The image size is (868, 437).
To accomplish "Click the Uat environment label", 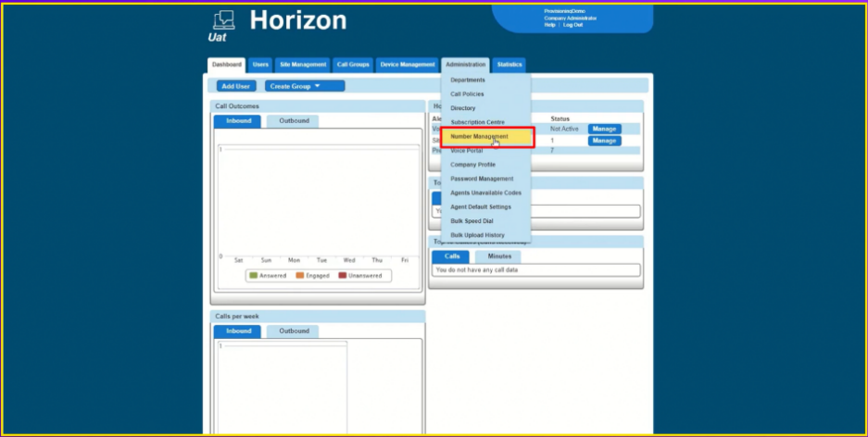I will 217,38.
